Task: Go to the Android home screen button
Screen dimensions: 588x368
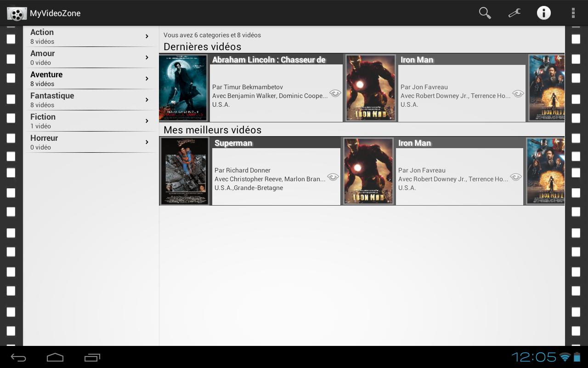Action: (55, 357)
